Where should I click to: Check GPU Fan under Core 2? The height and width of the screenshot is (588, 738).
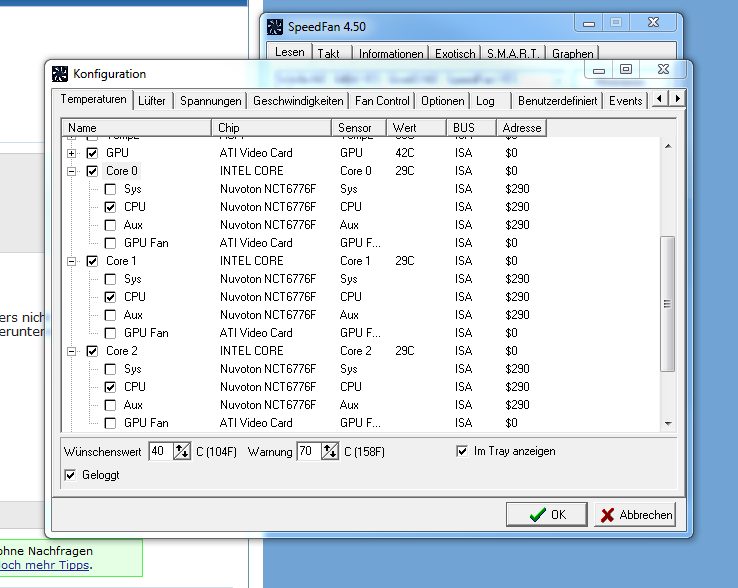110,423
